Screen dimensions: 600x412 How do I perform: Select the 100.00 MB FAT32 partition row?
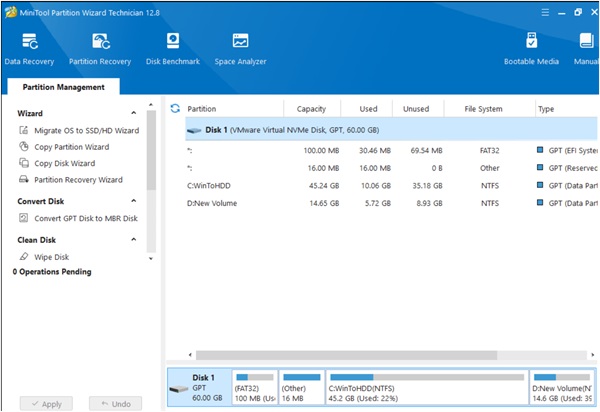pos(391,150)
